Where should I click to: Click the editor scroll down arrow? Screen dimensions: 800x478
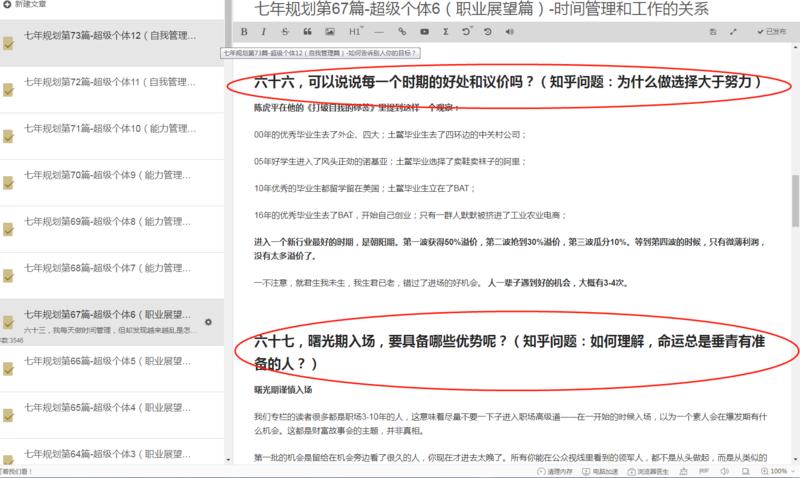pos(795,460)
